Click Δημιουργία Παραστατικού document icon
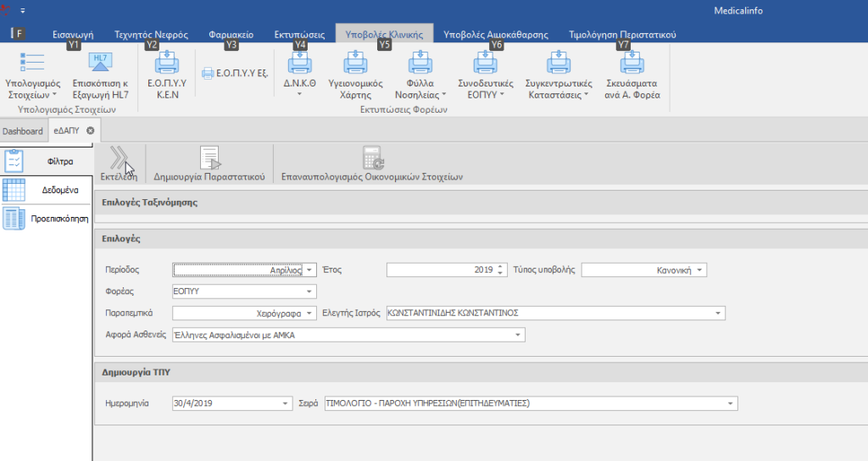 point(209,158)
